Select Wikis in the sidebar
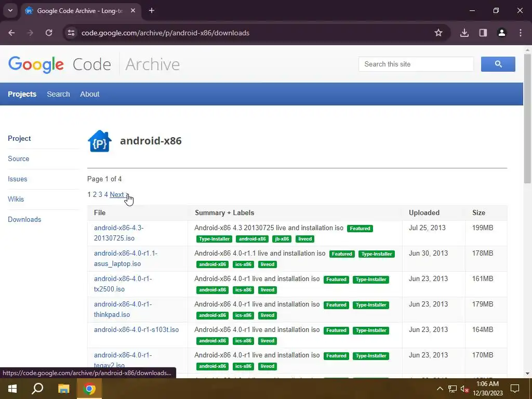This screenshot has height=399, width=532. tap(16, 199)
